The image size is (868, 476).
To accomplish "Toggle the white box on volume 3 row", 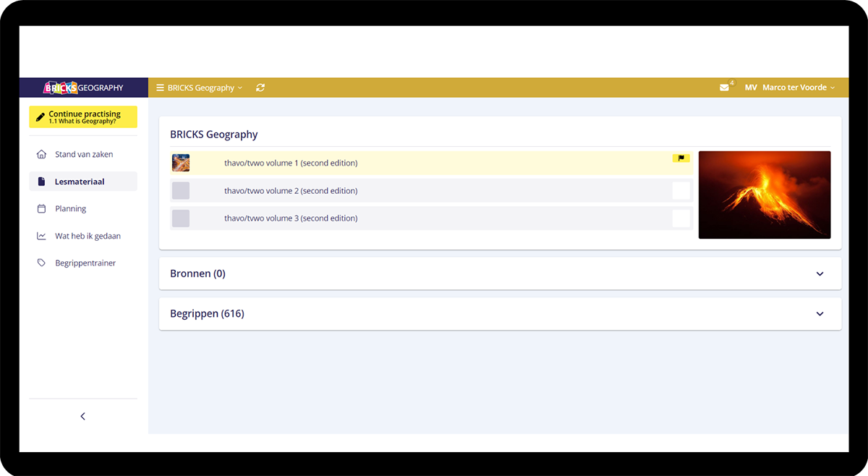I will tap(681, 218).
